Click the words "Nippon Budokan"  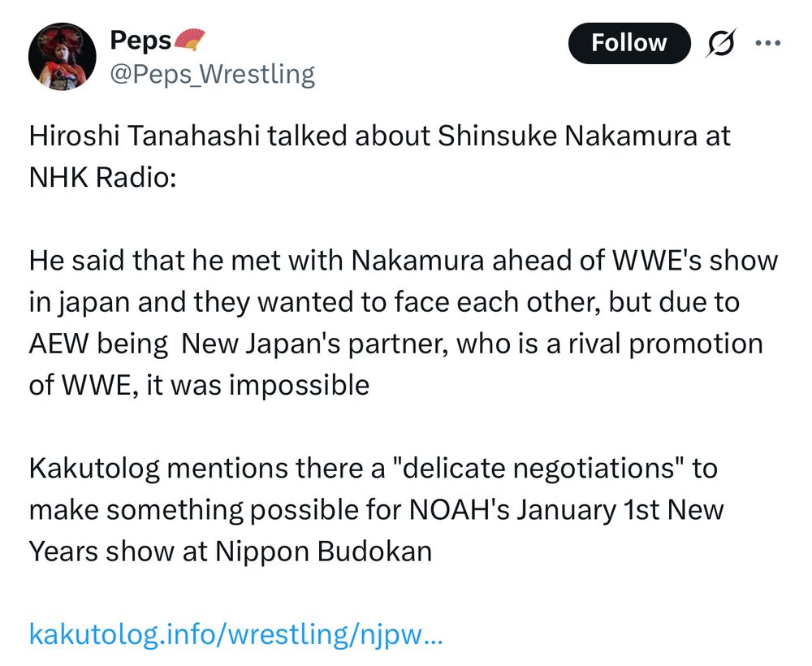tap(323, 551)
